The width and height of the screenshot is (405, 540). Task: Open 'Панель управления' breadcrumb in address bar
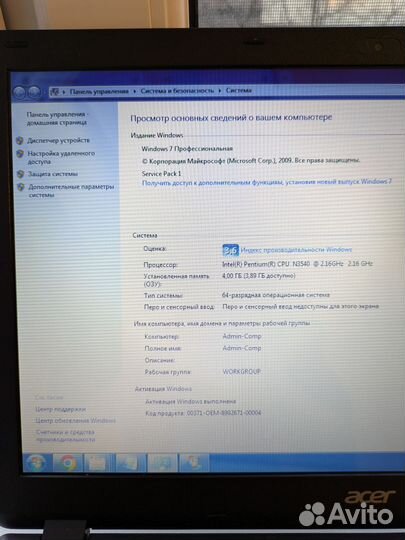(x=99, y=91)
